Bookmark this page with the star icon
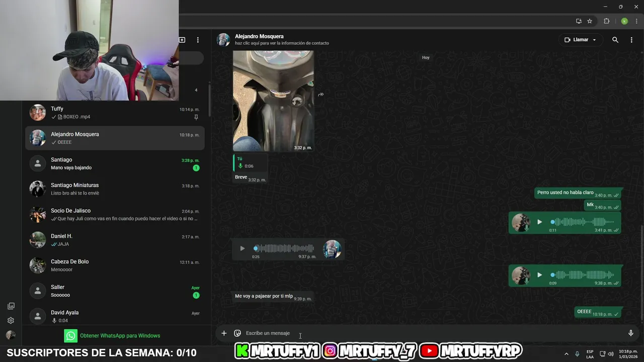This screenshot has height=362, width=644. 590,21
